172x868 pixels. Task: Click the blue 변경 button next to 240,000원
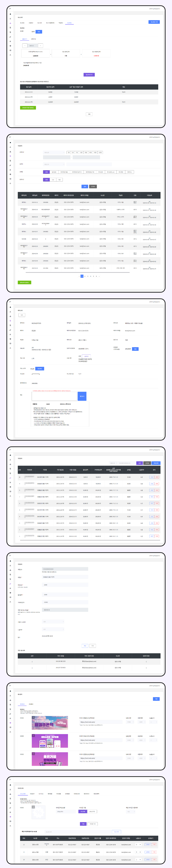coord(135,349)
